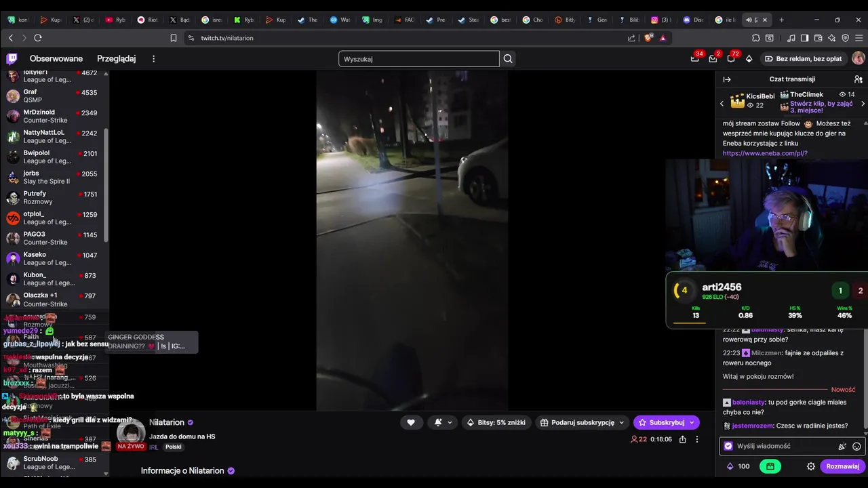Click the Bits diamond icon in top bar
The image size is (868, 488).
pyautogui.click(x=749, y=59)
